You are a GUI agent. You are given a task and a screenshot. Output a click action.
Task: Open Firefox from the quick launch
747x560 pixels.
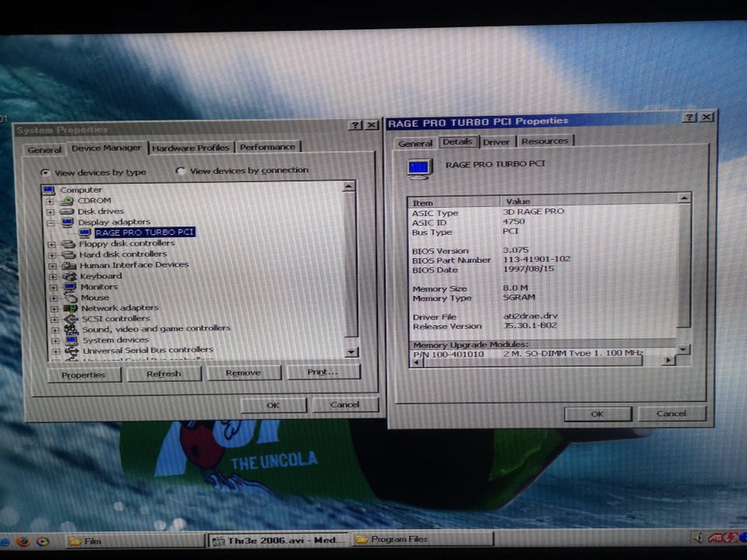[23, 541]
